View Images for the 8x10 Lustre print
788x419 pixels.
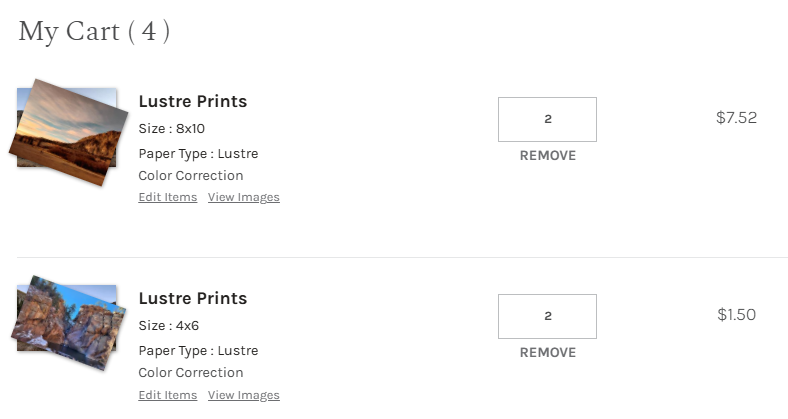243,197
